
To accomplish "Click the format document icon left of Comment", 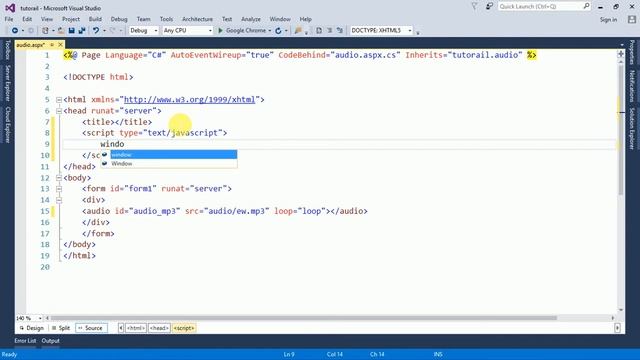I will [x=319, y=31].
